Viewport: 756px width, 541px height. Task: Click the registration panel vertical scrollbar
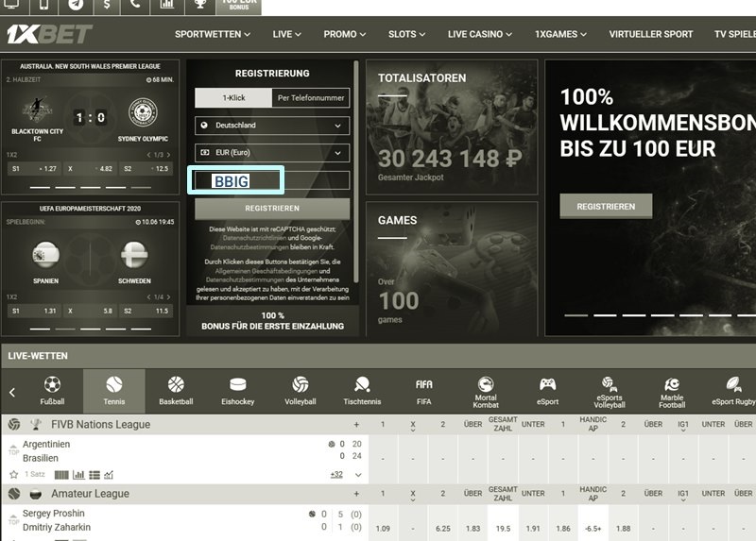pos(356,171)
